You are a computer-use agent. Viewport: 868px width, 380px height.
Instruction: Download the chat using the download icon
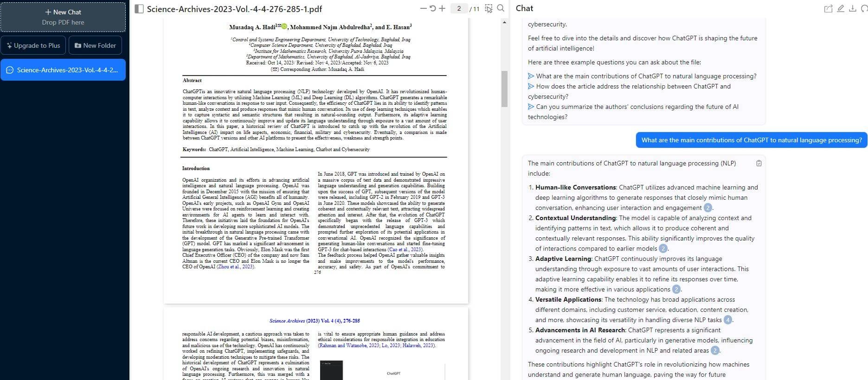click(853, 8)
